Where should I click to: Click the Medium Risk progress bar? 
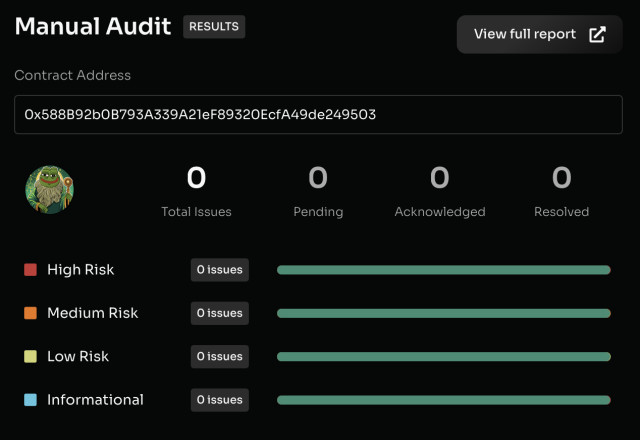point(443,313)
